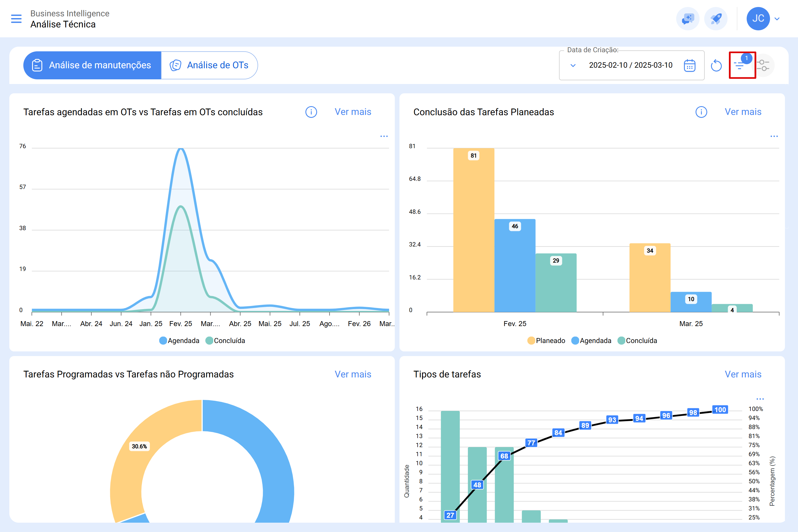Open the calendar date picker icon

(689, 66)
